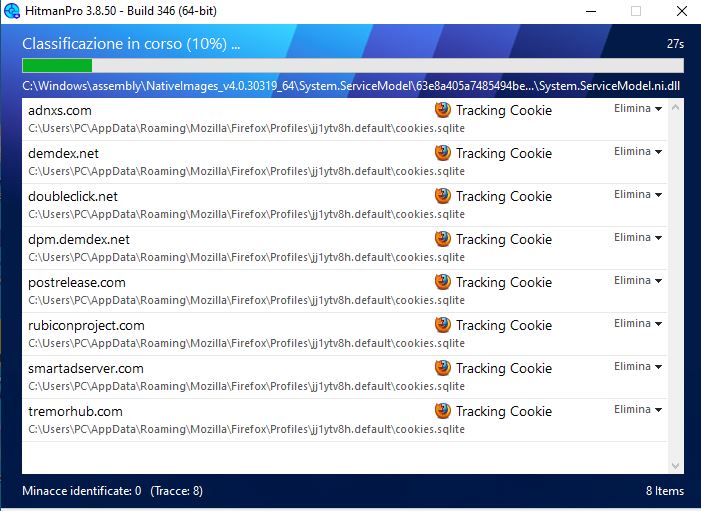Select the rubiconproject.com entry name

(x=86, y=325)
